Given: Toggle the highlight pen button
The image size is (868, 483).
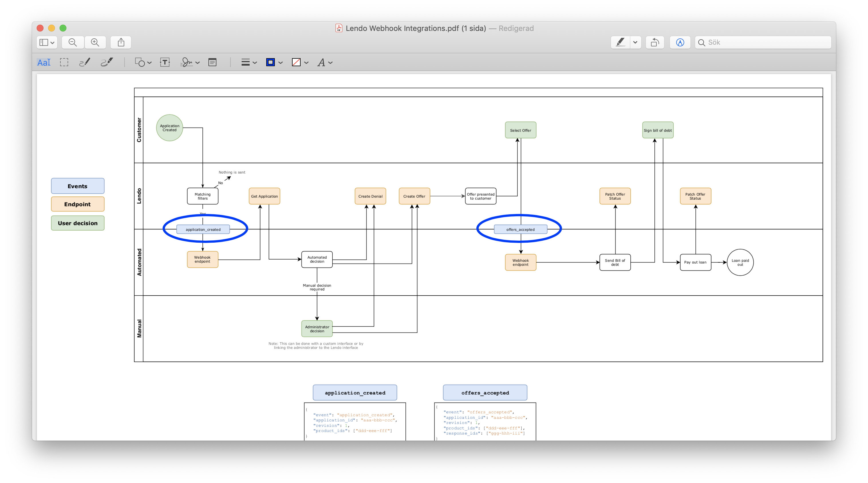Looking at the screenshot, I should tap(620, 42).
